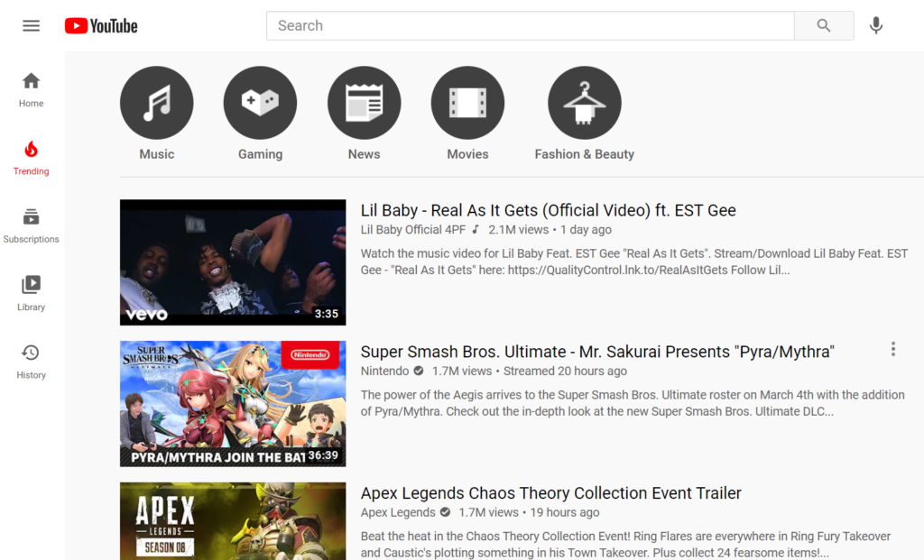Go to Home in sidebar
924x560 pixels.
[32, 90]
